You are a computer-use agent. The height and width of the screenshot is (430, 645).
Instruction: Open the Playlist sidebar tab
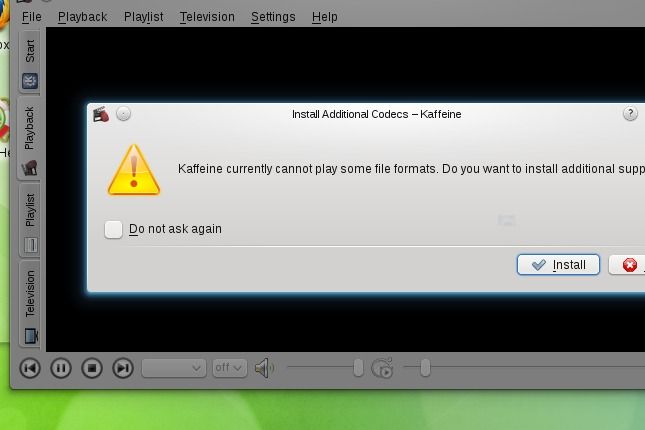(30, 221)
